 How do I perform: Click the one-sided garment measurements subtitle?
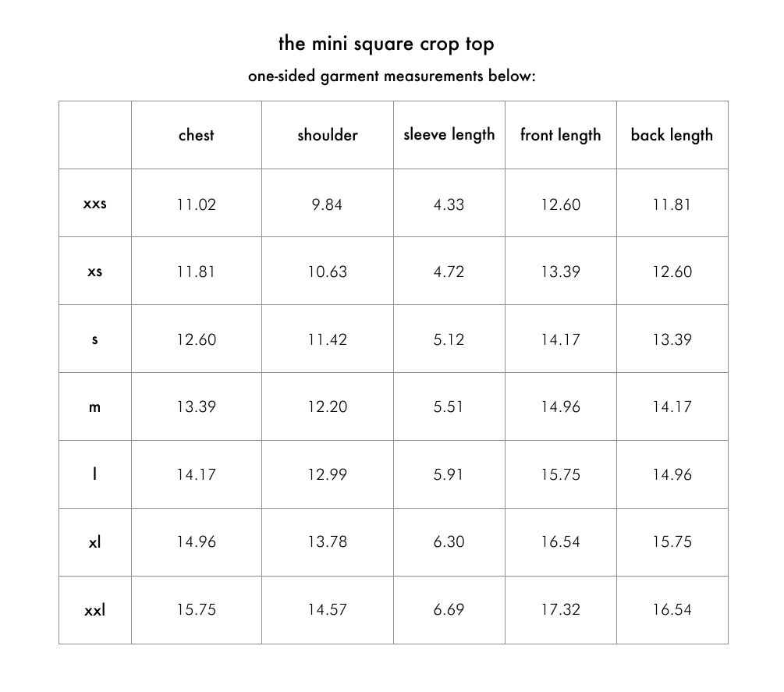tap(392, 76)
